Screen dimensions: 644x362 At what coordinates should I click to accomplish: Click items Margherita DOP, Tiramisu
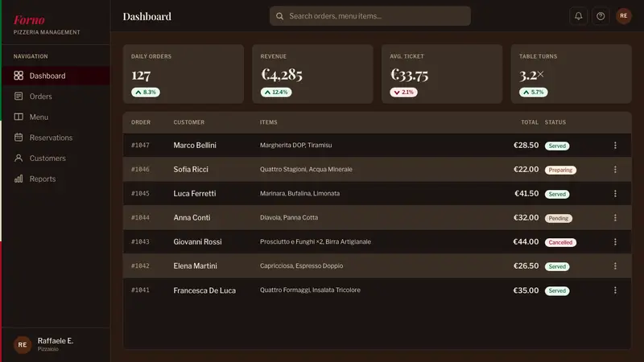click(295, 145)
